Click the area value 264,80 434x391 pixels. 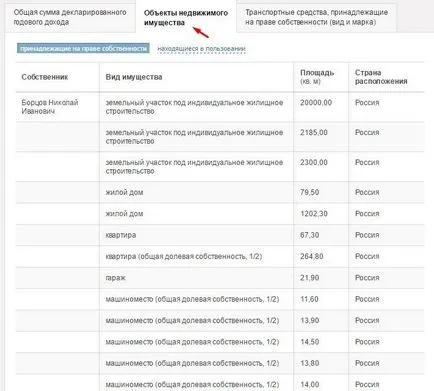312,256
